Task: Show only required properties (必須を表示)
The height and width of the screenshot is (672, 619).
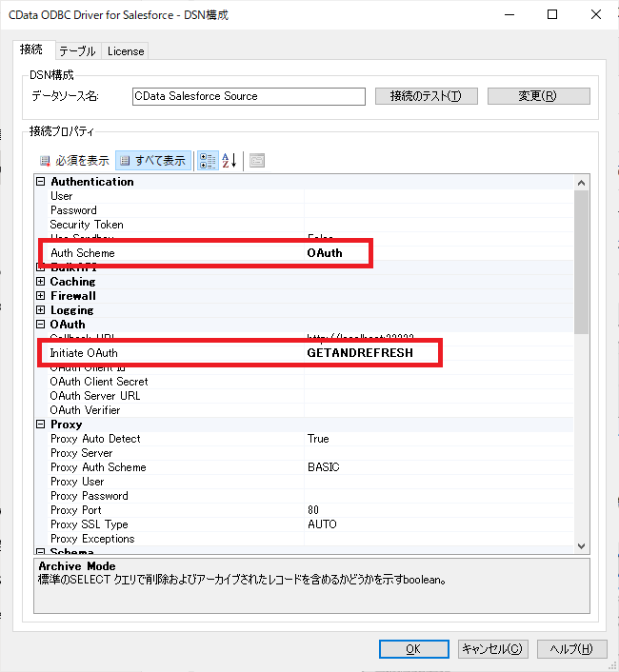Action: coord(74,161)
